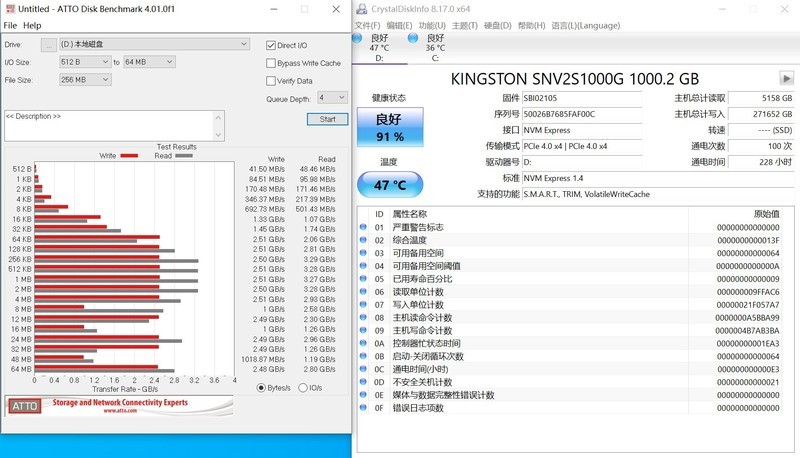Click the status dot for attribute 0E

click(x=363, y=395)
